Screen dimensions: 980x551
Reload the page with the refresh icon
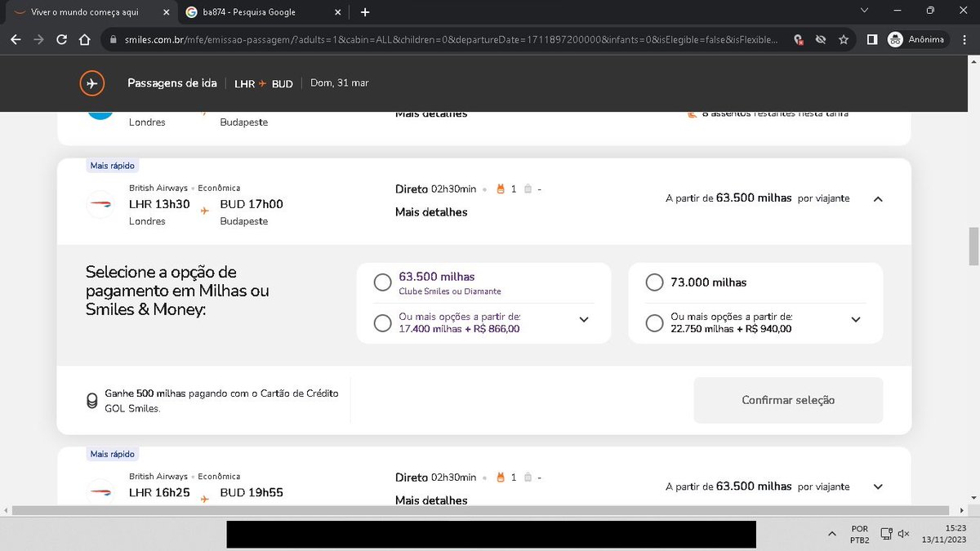[61, 39]
